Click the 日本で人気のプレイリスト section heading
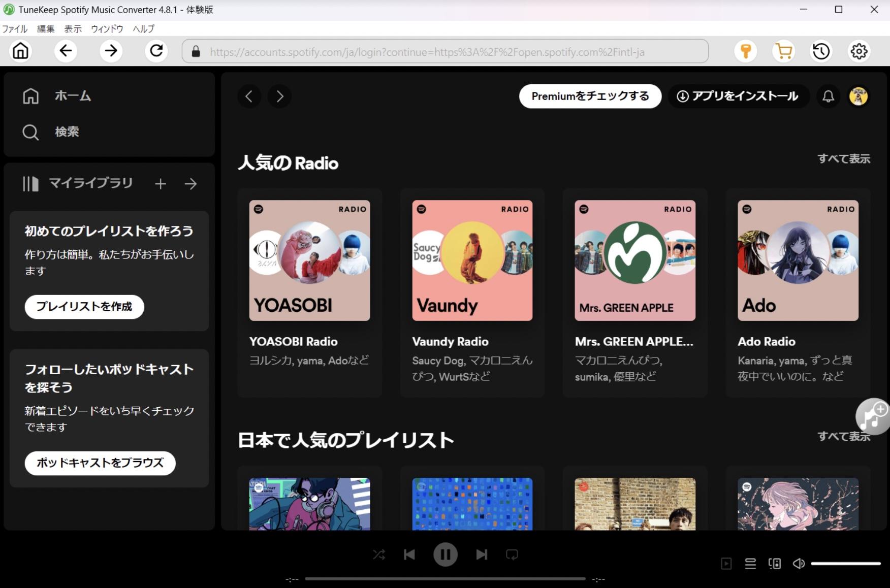 346,440
